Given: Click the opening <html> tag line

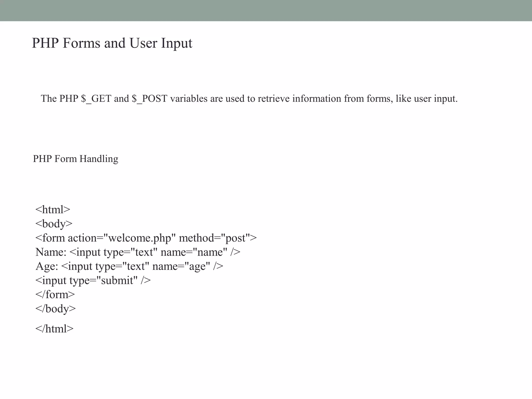Looking at the screenshot, I should click(53, 209).
